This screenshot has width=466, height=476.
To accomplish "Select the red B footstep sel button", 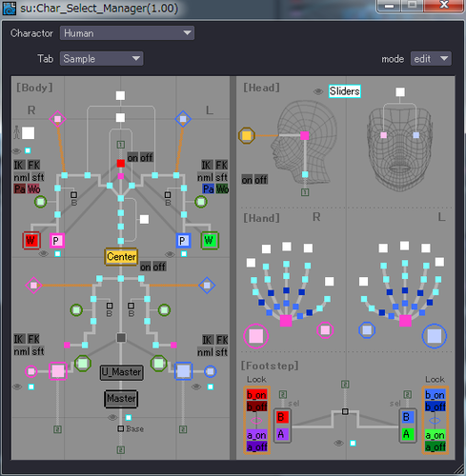I will click(282, 417).
